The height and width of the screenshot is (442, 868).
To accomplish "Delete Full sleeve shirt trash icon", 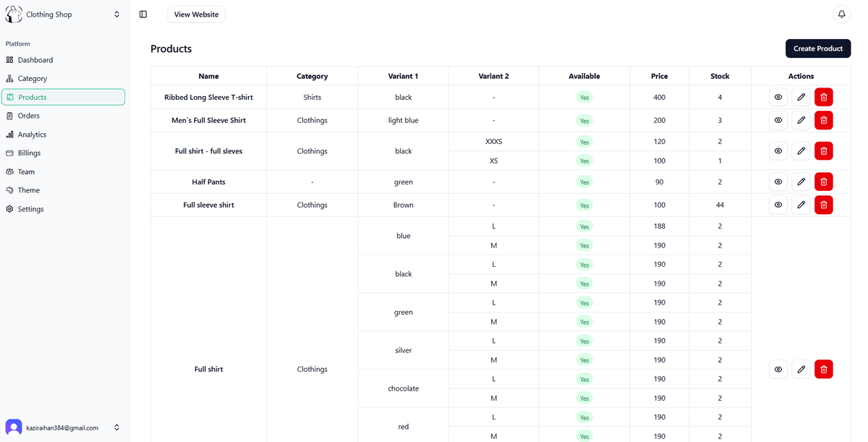I will (x=824, y=205).
